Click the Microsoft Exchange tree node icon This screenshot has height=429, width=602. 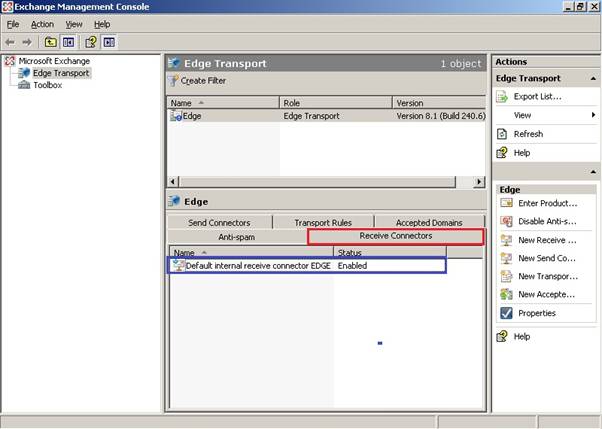(x=10, y=61)
